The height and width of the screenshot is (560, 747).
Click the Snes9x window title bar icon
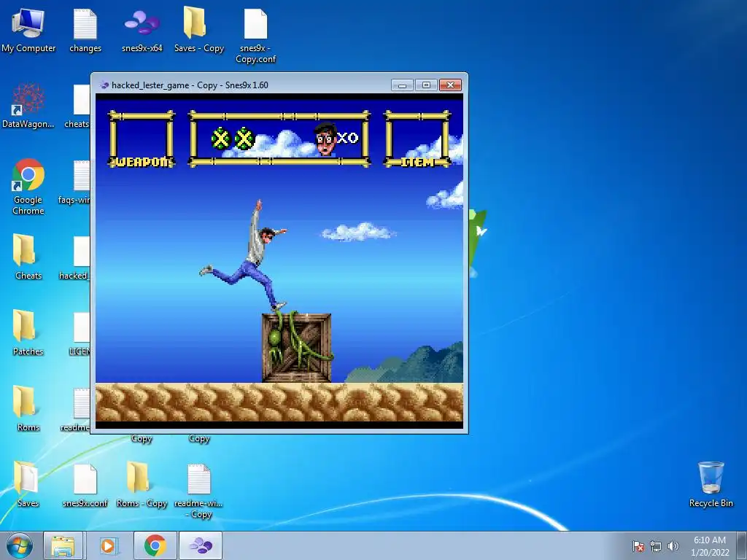104,85
